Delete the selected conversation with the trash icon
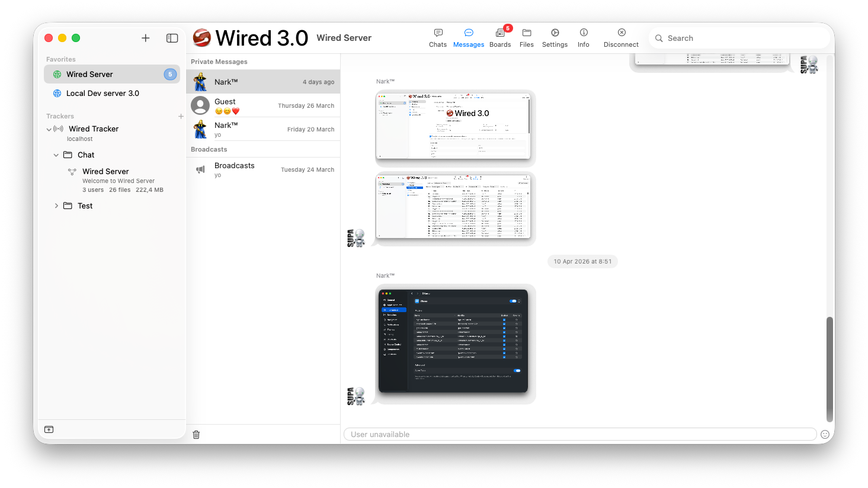Screen dimensions: 868x488 coord(196,434)
